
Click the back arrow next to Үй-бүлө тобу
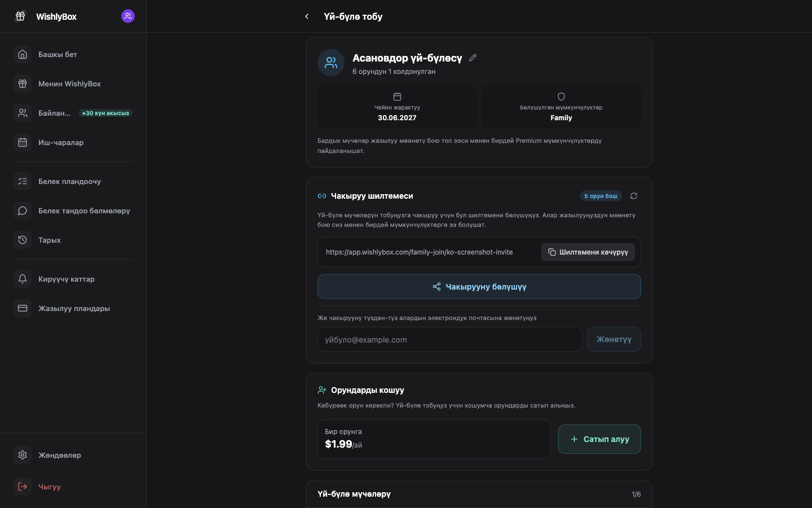307,16
